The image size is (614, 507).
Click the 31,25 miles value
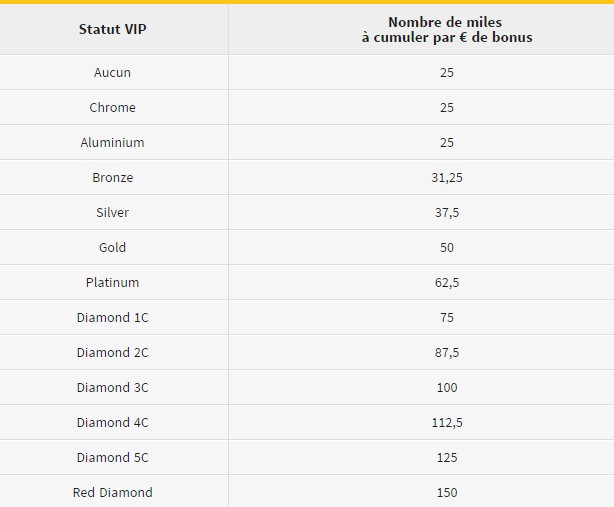click(x=446, y=178)
